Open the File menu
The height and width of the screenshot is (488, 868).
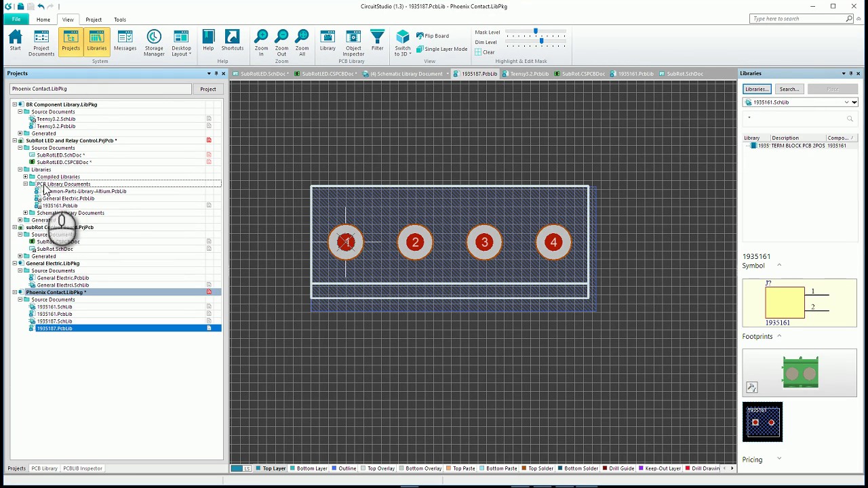16,19
